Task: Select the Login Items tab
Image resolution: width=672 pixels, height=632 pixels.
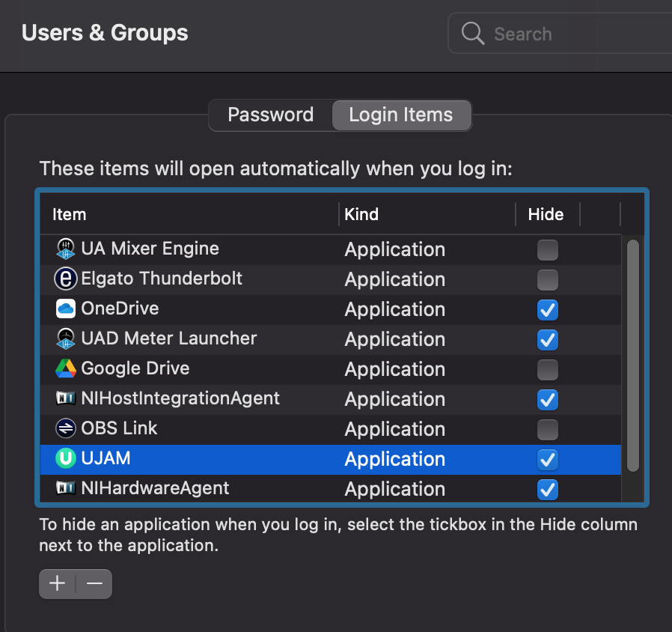Action: pyautogui.click(x=401, y=115)
